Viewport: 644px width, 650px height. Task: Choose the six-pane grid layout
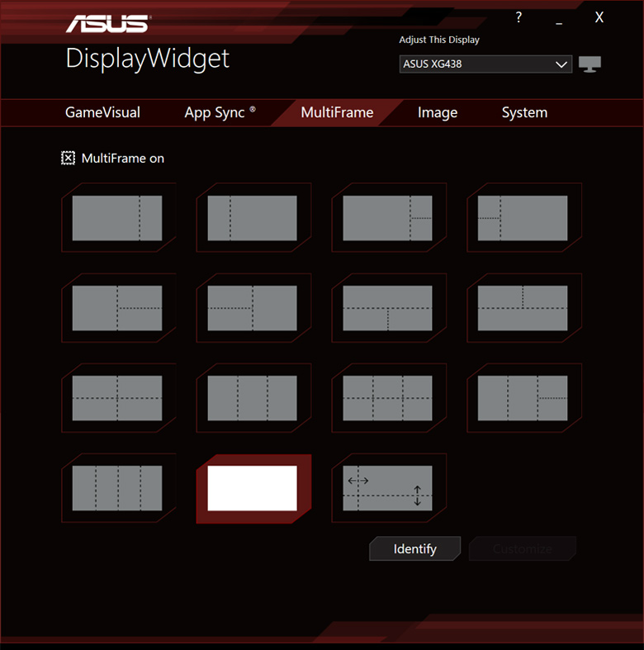(389, 398)
